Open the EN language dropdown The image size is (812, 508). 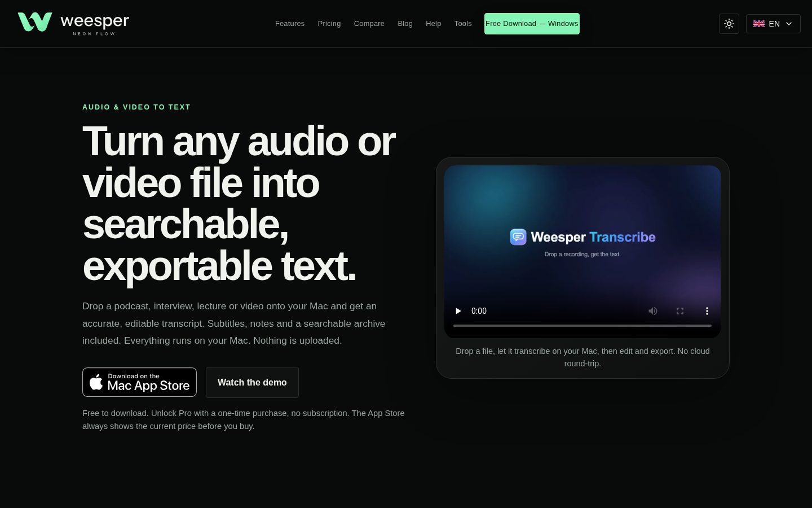coord(773,24)
